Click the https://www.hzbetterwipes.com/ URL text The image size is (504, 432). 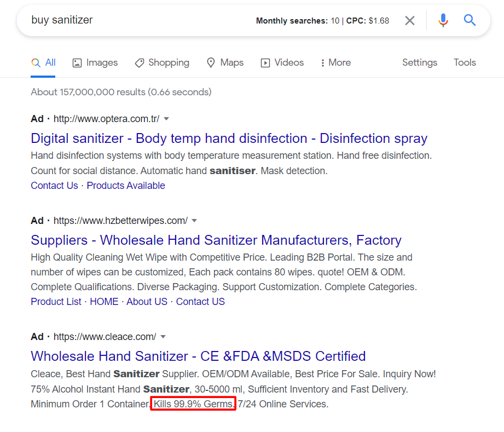pos(120,221)
